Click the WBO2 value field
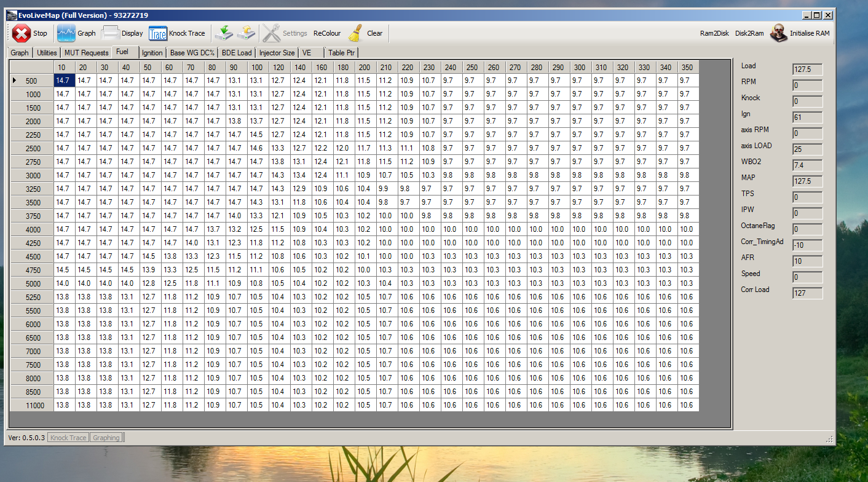 [x=807, y=165]
